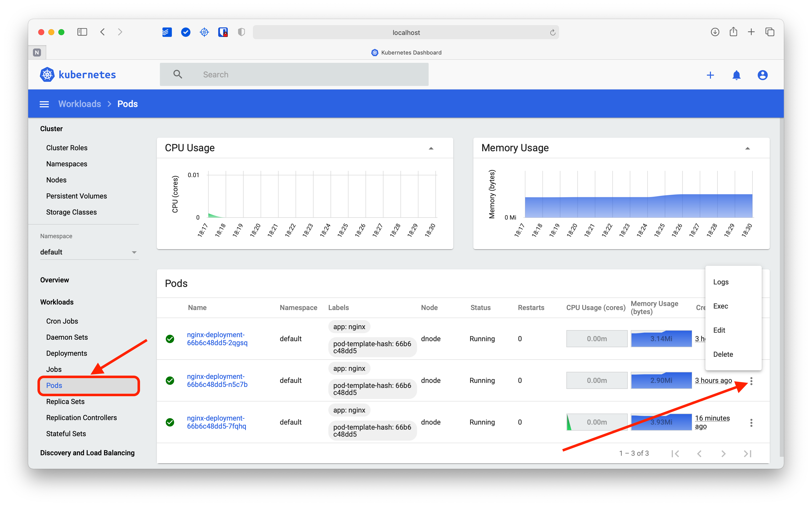Go to next page of pods
This screenshot has width=812, height=506.
click(x=724, y=454)
